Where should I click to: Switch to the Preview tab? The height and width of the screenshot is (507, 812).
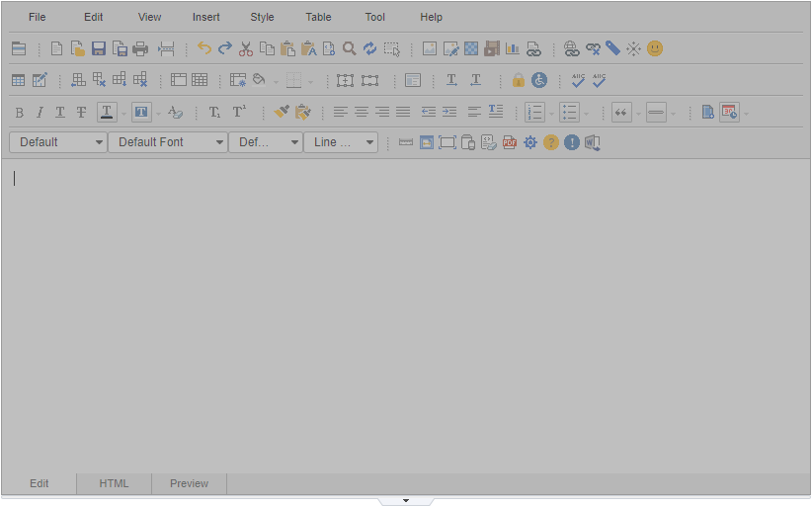(189, 483)
